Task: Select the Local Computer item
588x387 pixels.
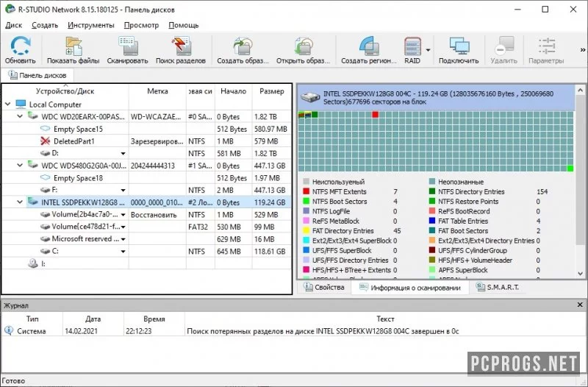Action: click(55, 104)
